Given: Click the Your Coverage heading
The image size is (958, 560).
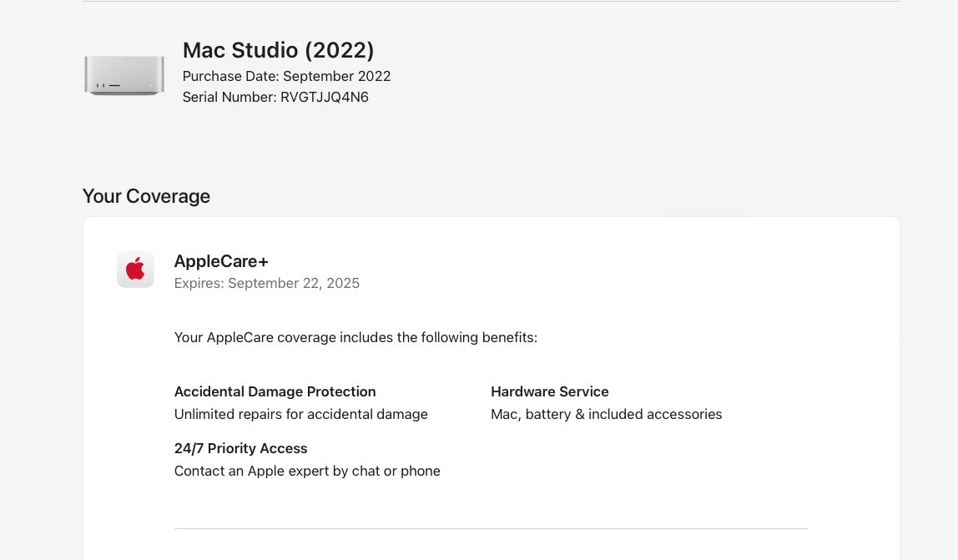Looking at the screenshot, I should (146, 196).
